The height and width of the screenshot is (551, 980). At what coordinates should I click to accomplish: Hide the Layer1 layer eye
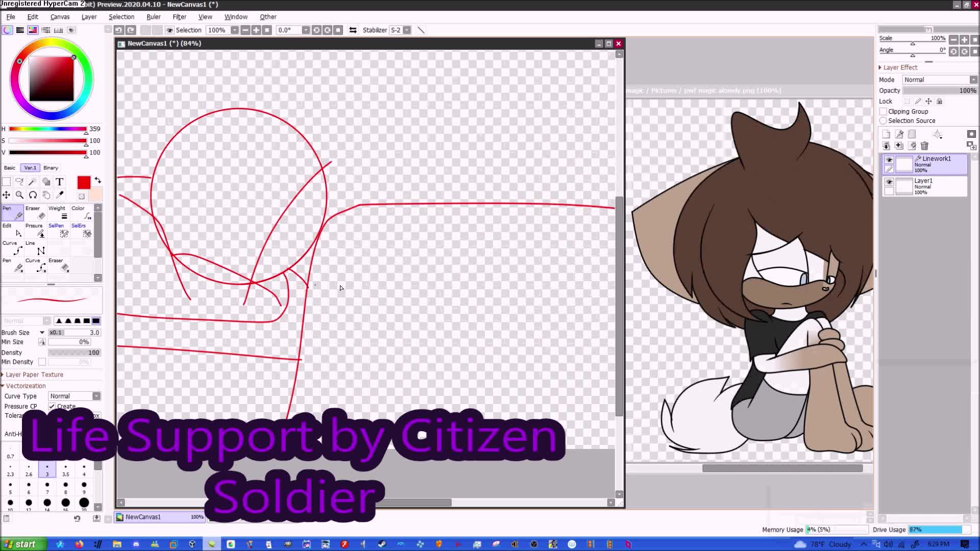(889, 182)
